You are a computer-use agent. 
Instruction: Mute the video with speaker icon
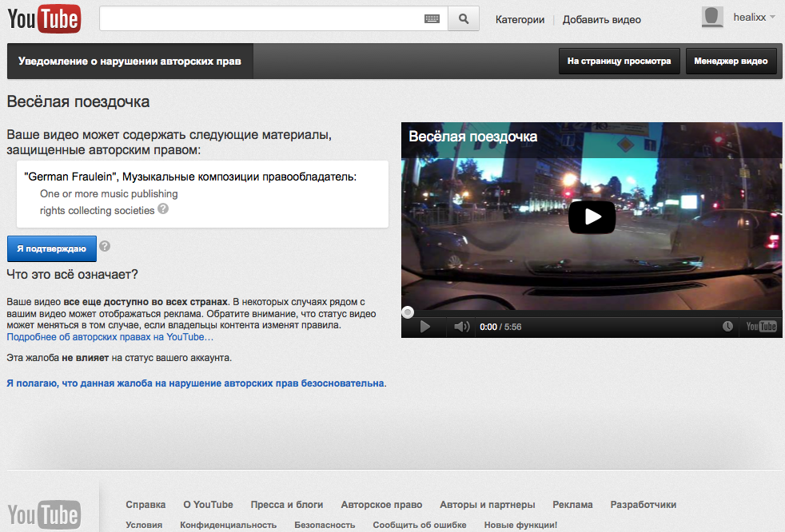(461, 327)
